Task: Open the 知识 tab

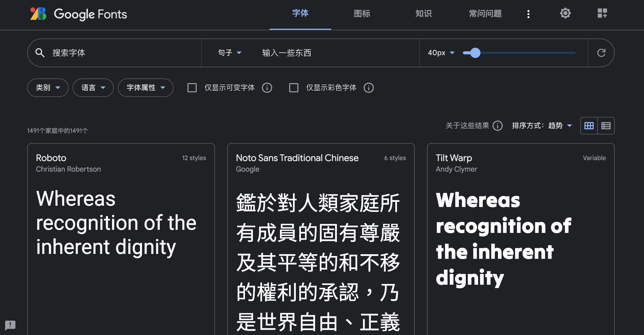Action: click(x=423, y=13)
